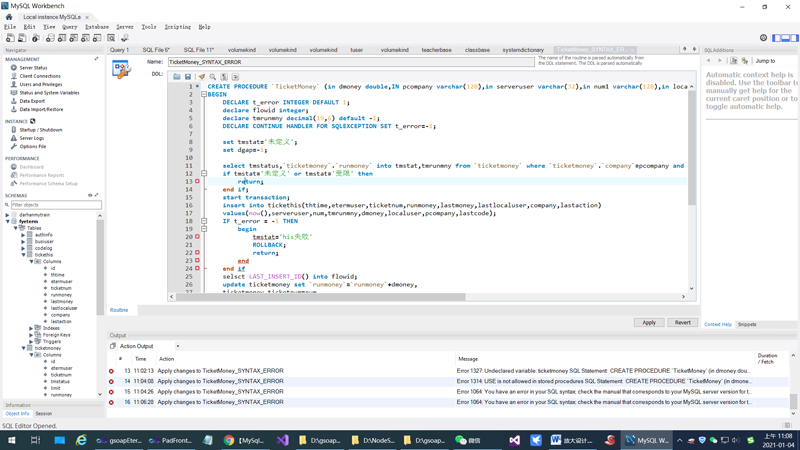Open the Query menu

pyautogui.click(x=69, y=27)
